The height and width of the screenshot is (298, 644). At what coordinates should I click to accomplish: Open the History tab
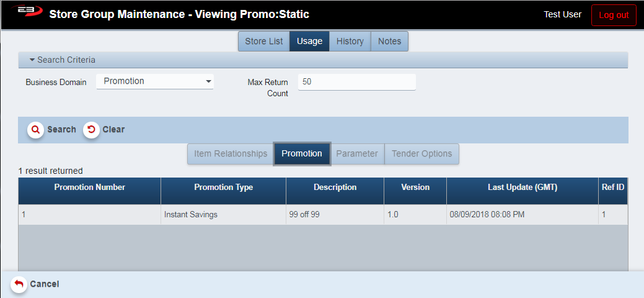(350, 42)
